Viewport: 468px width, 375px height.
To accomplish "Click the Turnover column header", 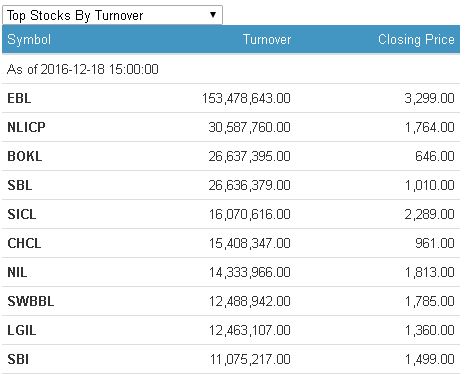I will [x=267, y=39].
